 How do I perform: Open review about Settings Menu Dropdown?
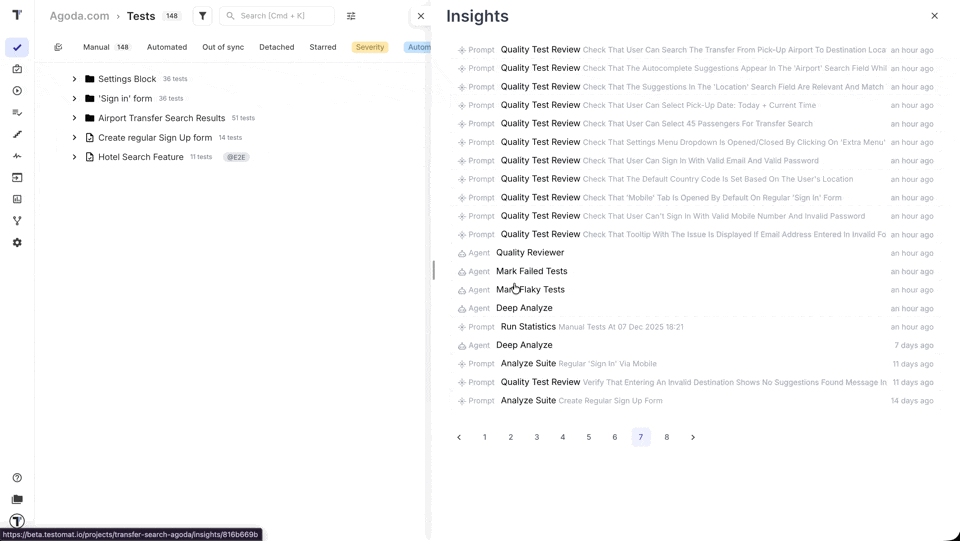pos(696,142)
